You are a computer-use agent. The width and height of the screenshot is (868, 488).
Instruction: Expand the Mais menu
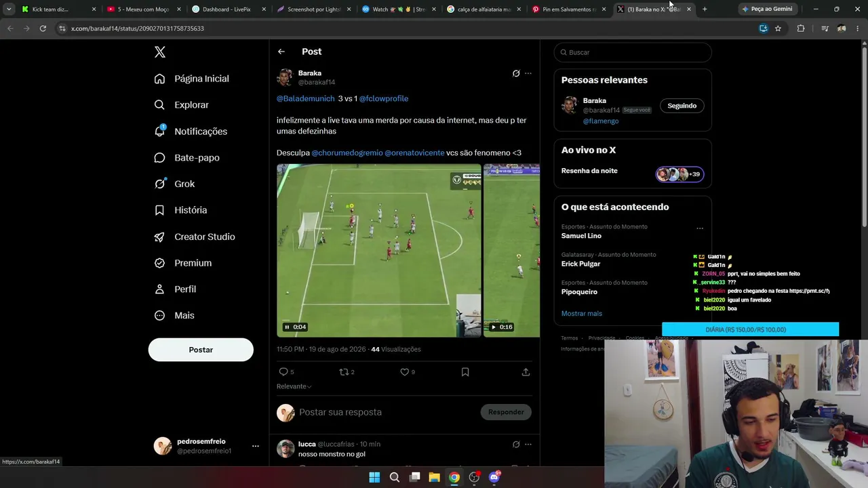[174, 315]
